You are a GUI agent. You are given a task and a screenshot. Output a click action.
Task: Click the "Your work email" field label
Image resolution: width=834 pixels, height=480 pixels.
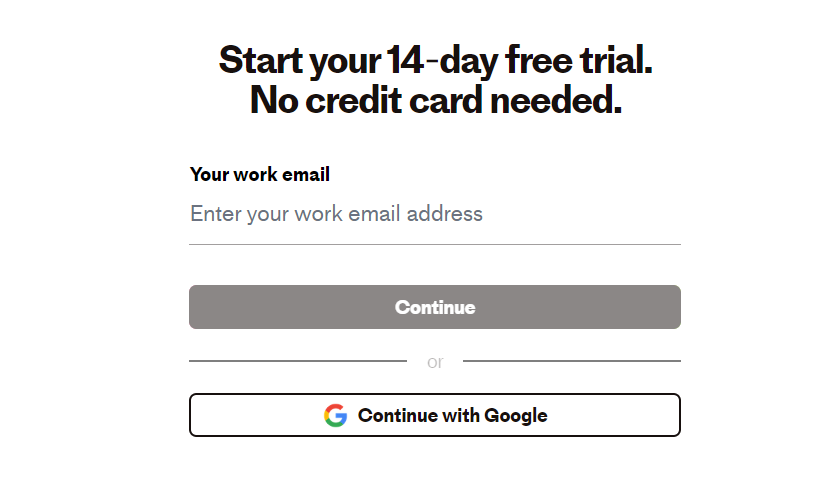click(x=259, y=174)
